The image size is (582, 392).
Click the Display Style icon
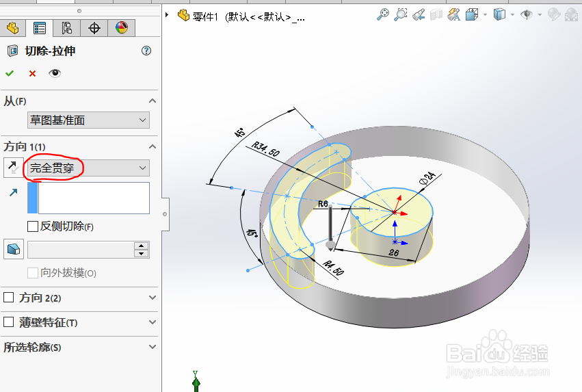coord(499,14)
